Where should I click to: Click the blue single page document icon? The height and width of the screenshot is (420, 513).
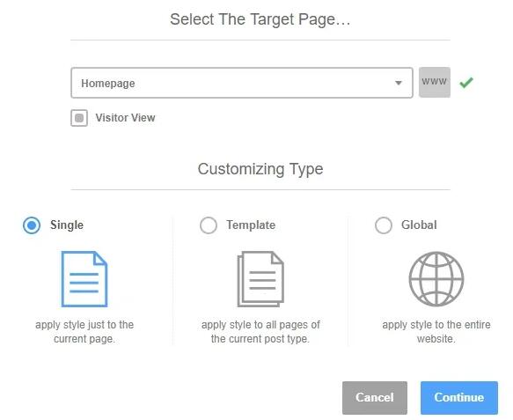(x=84, y=278)
